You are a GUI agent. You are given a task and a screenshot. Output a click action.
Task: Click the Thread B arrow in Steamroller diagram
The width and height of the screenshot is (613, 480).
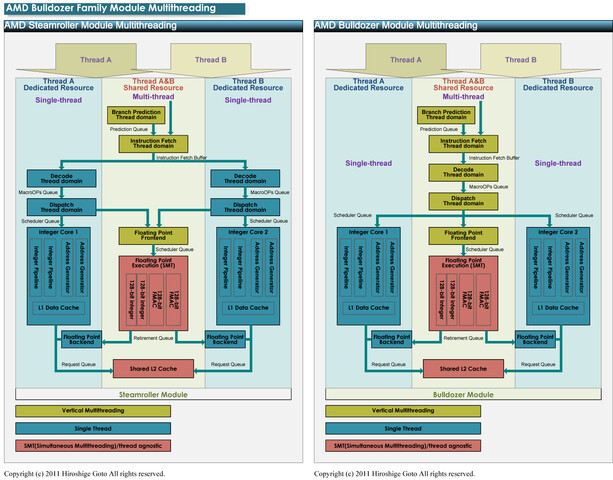click(x=211, y=60)
